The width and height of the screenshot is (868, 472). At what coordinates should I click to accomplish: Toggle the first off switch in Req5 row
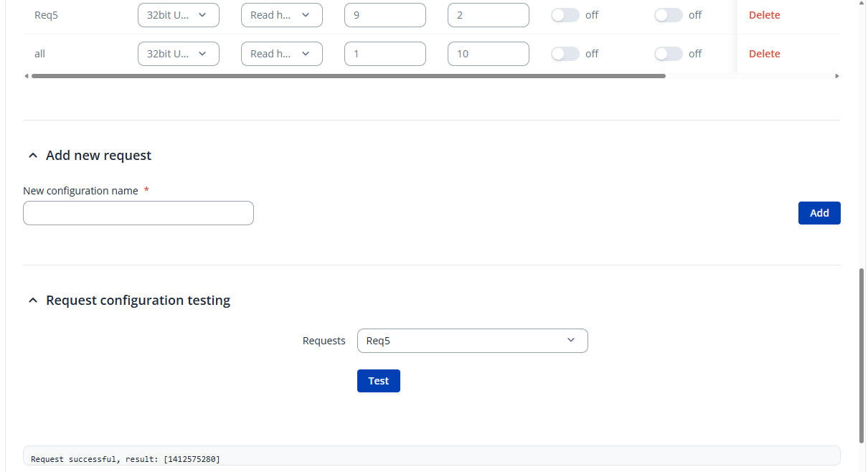pyautogui.click(x=565, y=15)
